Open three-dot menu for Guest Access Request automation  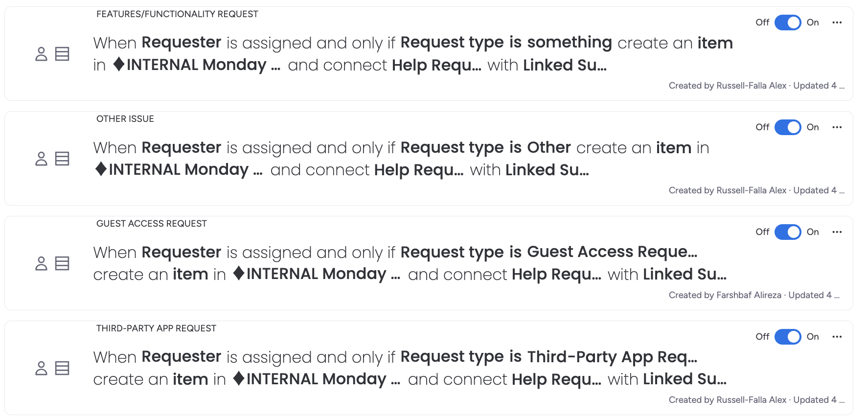point(837,232)
